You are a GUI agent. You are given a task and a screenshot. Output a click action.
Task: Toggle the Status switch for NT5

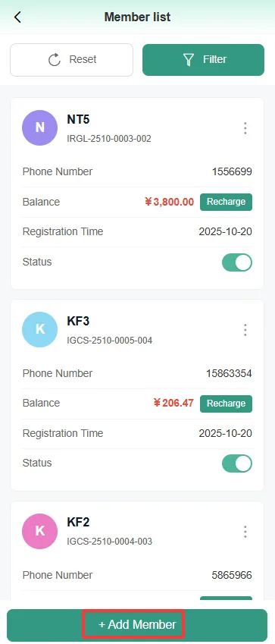pos(237,262)
